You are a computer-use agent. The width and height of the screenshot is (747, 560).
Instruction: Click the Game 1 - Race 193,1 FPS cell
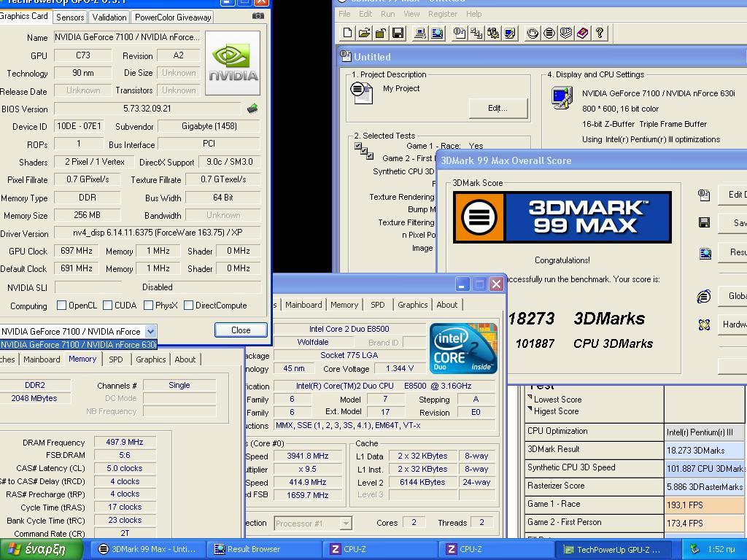(705, 505)
